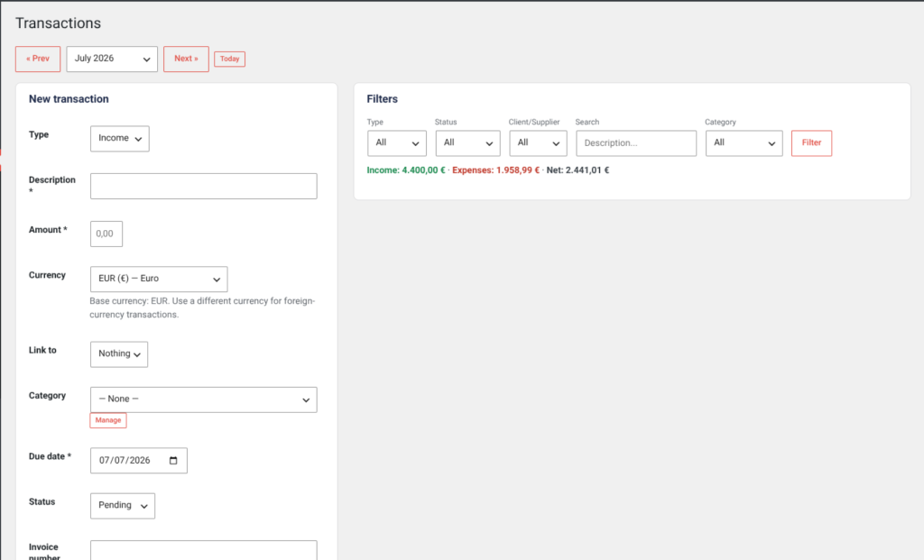Viewport: 924px width, 560px height.
Task: Go to next month with Next button
Action: [x=186, y=59]
